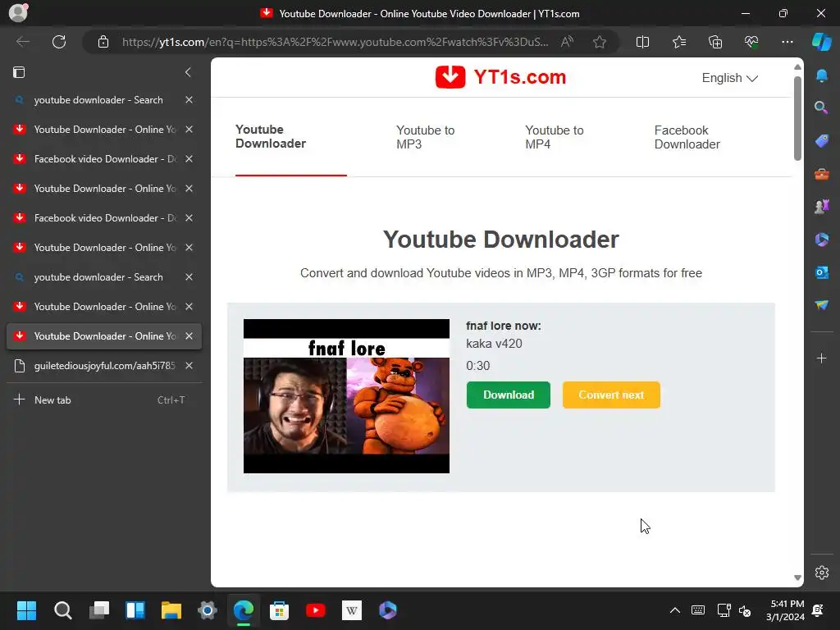Click the profile avatar icon

coord(19,13)
